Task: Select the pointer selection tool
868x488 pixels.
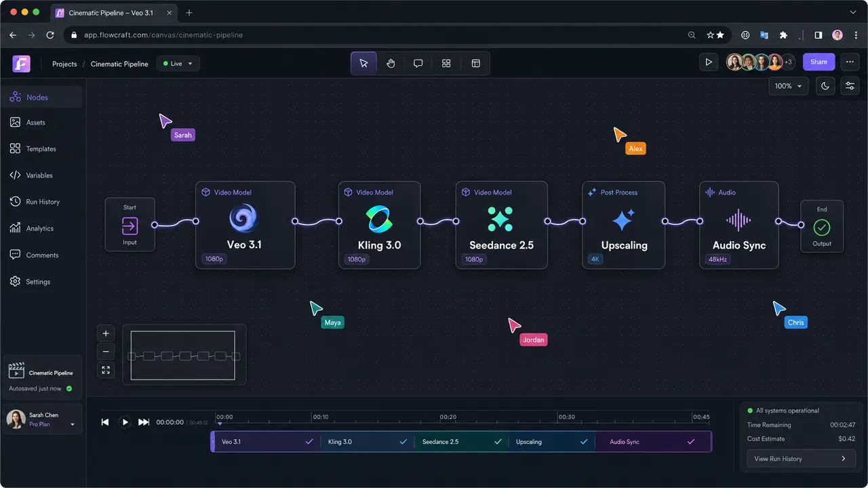Action: [x=363, y=63]
